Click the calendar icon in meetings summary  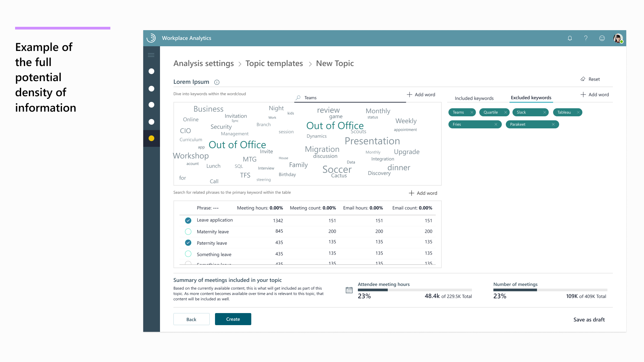(x=349, y=290)
